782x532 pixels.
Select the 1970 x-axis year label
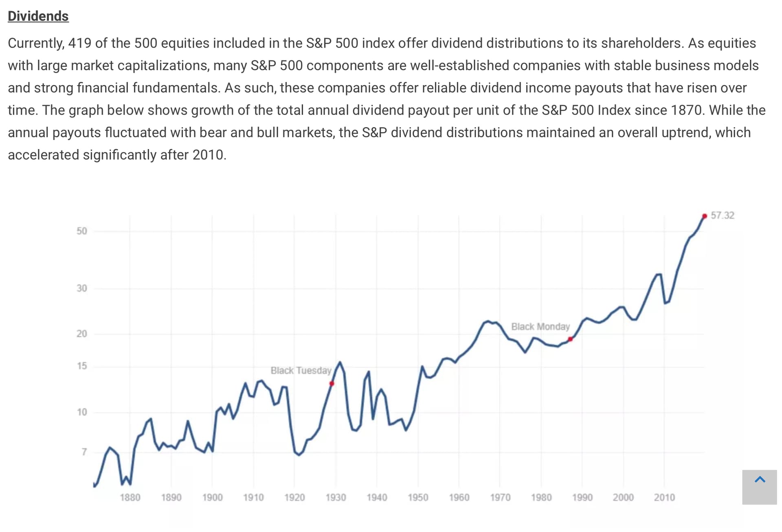tap(500, 497)
